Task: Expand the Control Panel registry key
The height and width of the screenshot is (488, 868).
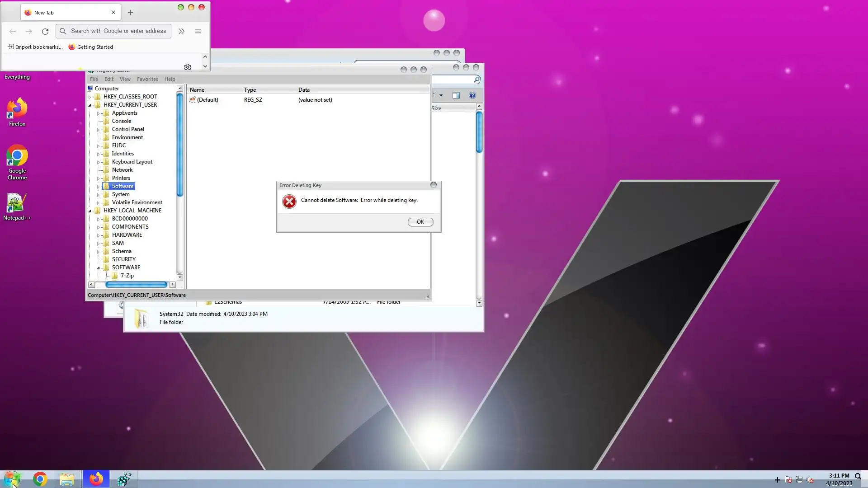Action: pos(99,130)
